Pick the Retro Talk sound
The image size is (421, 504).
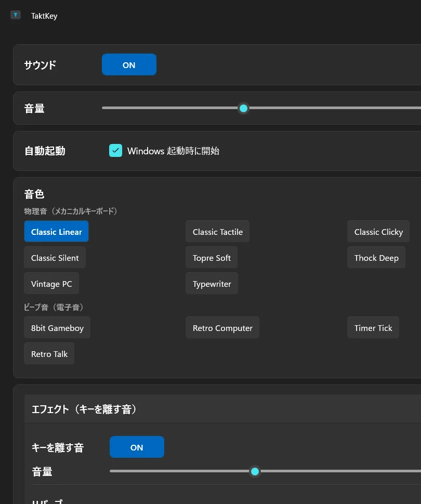pyautogui.click(x=49, y=353)
